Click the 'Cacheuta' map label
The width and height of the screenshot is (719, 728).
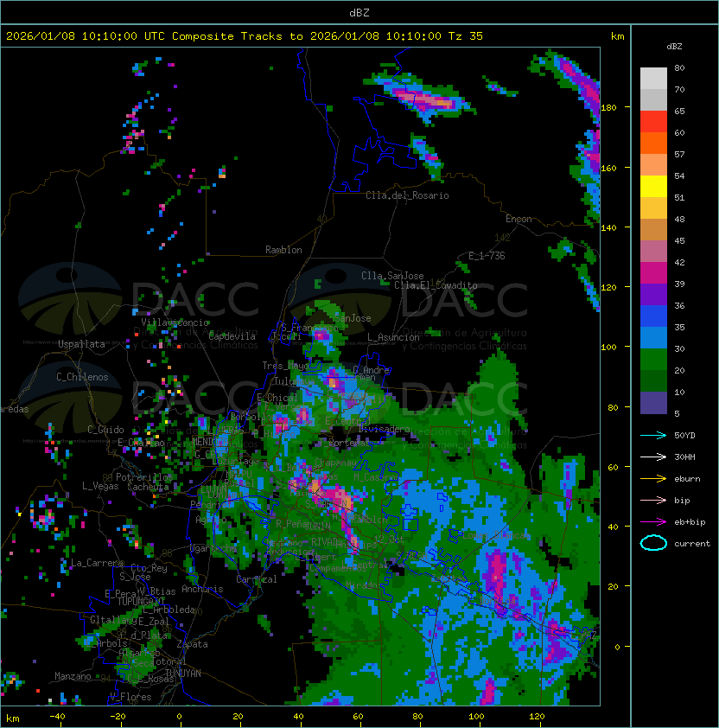pyautogui.click(x=148, y=487)
